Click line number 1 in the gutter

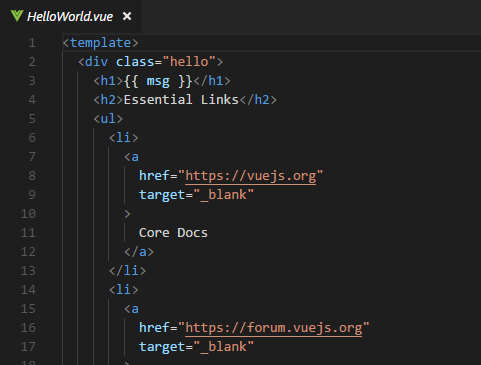tap(32, 43)
